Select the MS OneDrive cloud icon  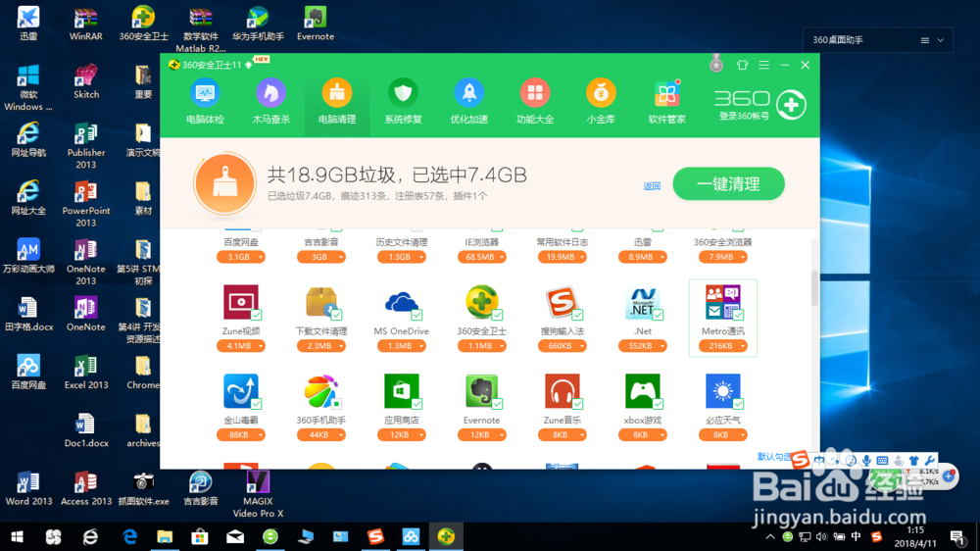(x=401, y=303)
